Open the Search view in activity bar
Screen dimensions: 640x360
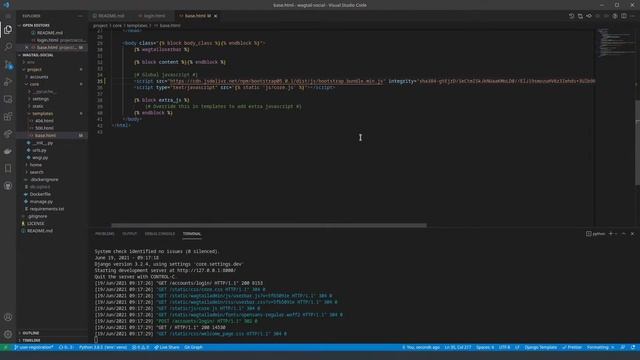8,47
